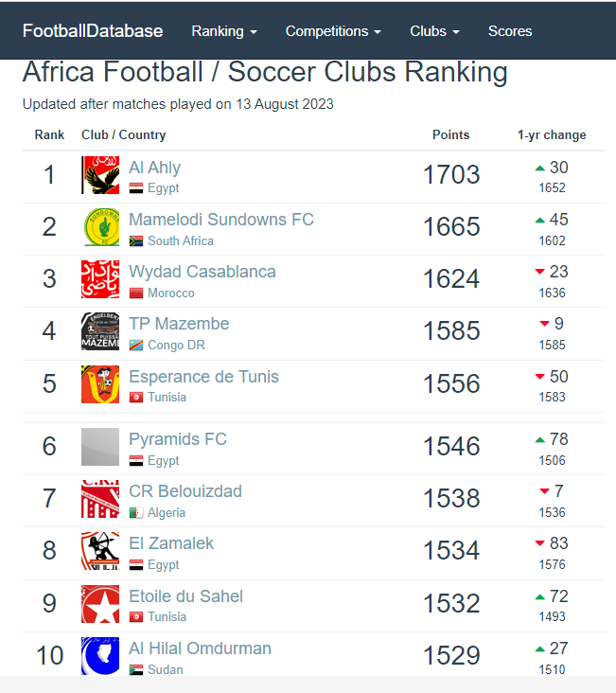Go to the Scores page
This screenshot has width=616, height=693.
pos(510,31)
